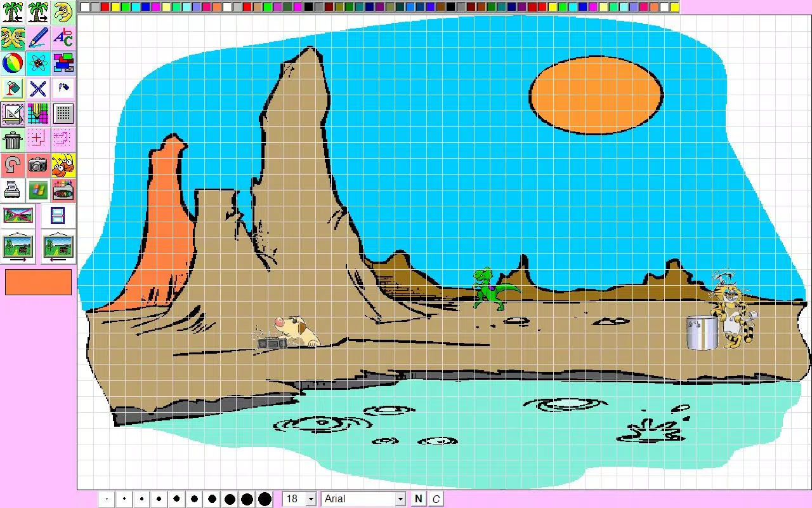This screenshot has height=508, width=812.
Task: Click the palm tree icon with left arrow
Action: 13,11
